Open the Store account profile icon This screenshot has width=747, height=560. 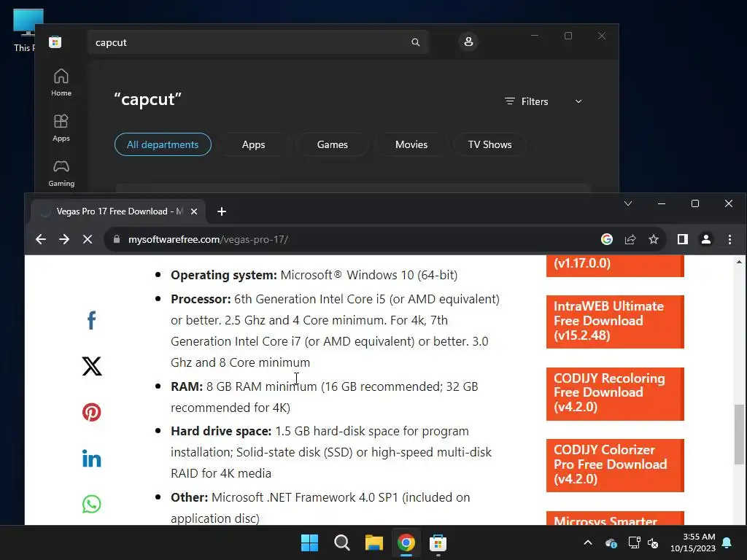pos(468,42)
